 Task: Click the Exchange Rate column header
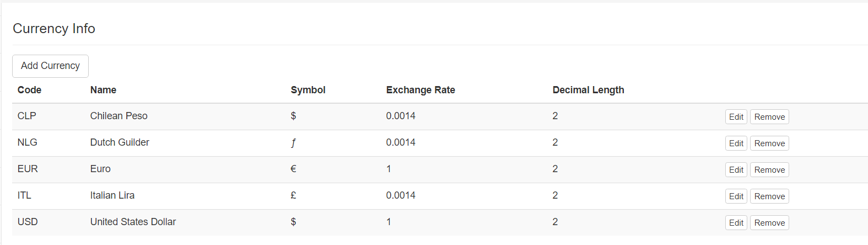tap(420, 90)
